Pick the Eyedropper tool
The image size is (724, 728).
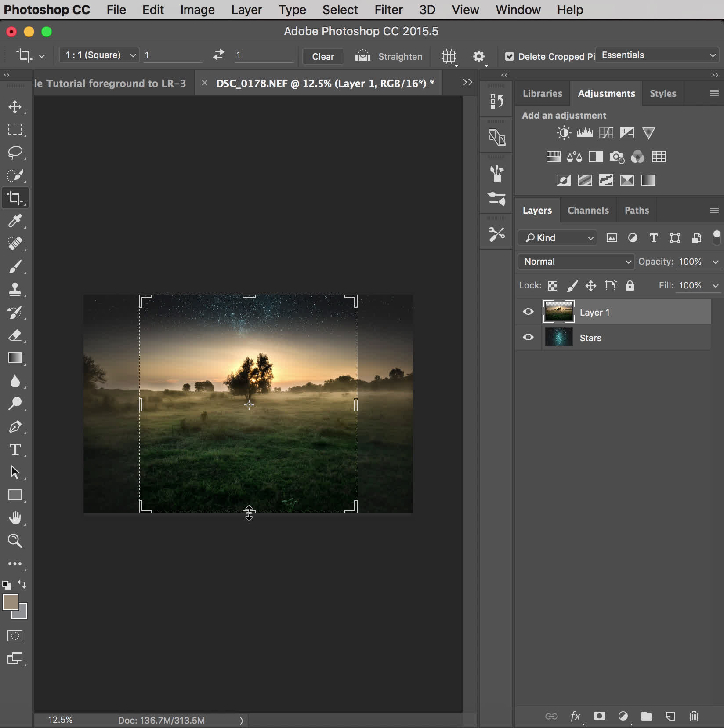pyautogui.click(x=15, y=220)
